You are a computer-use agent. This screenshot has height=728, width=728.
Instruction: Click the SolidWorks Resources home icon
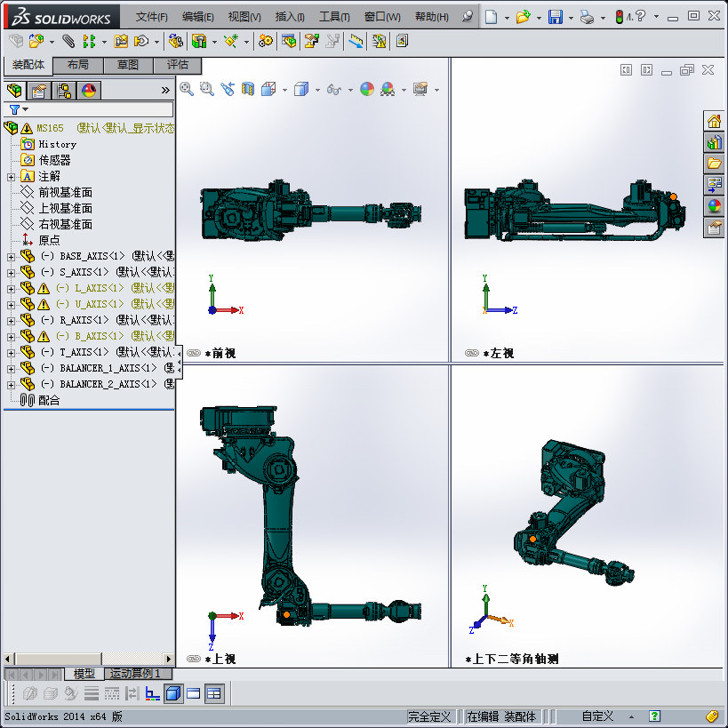(x=714, y=122)
